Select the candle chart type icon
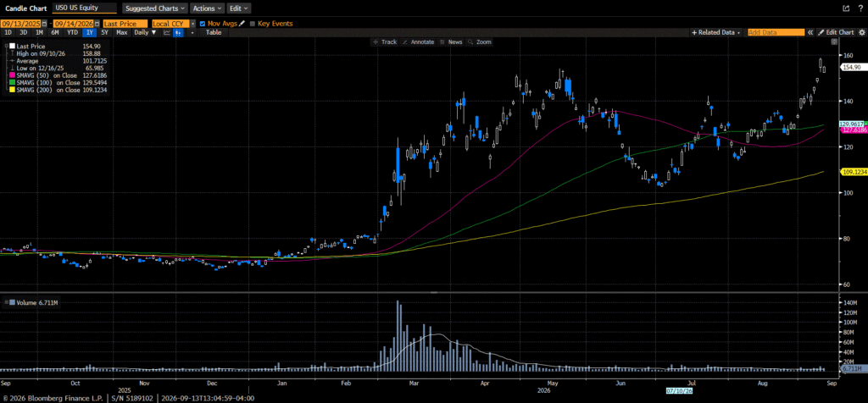This screenshot has width=868, height=403. [x=178, y=33]
